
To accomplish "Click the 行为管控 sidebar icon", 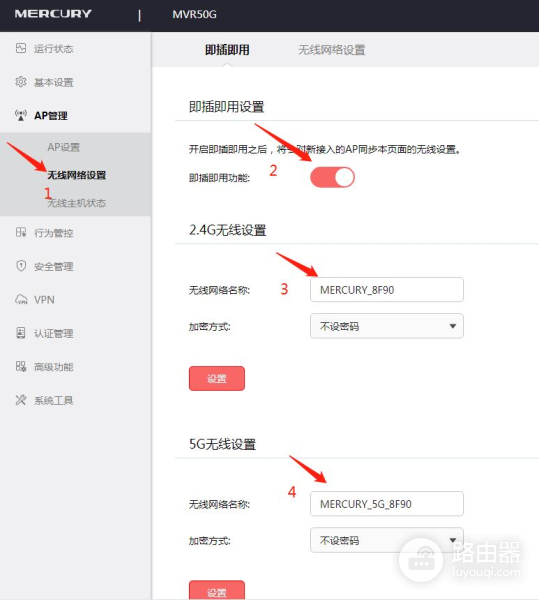I will point(21,233).
